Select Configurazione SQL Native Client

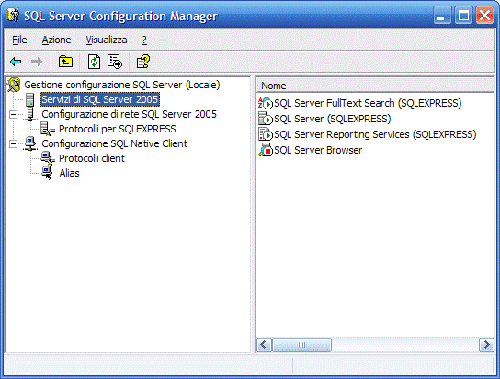pos(114,143)
